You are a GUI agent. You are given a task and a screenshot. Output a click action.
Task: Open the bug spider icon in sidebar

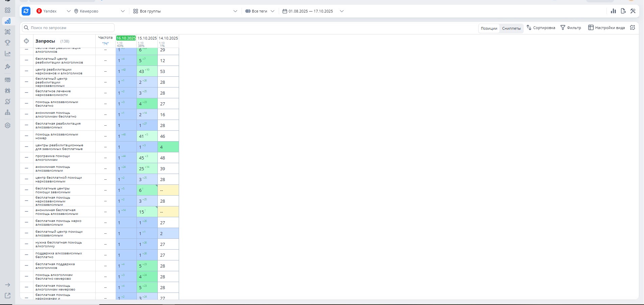pos(7,91)
